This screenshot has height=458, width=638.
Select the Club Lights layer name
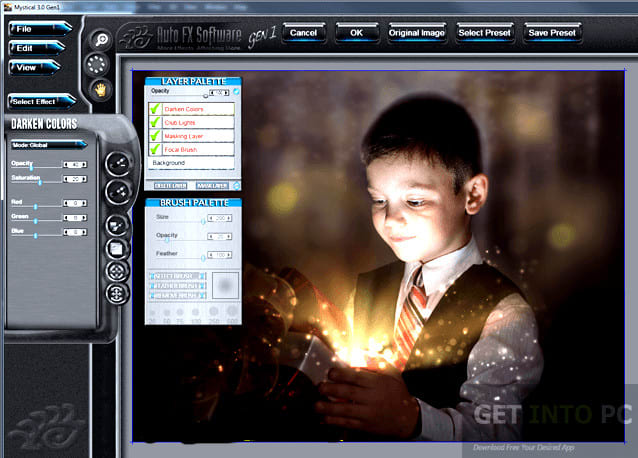pos(180,122)
